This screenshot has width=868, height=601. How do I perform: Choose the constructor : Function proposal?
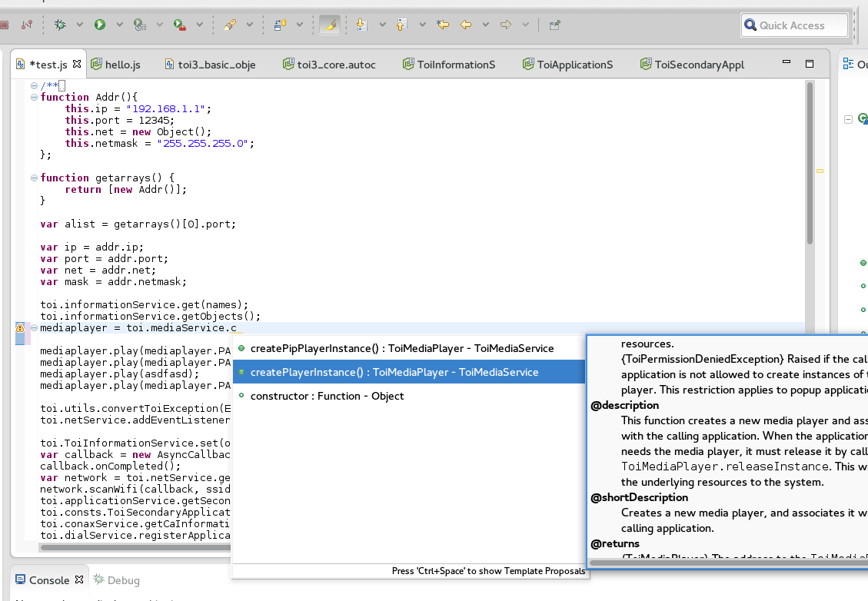(x=327, y=396)
